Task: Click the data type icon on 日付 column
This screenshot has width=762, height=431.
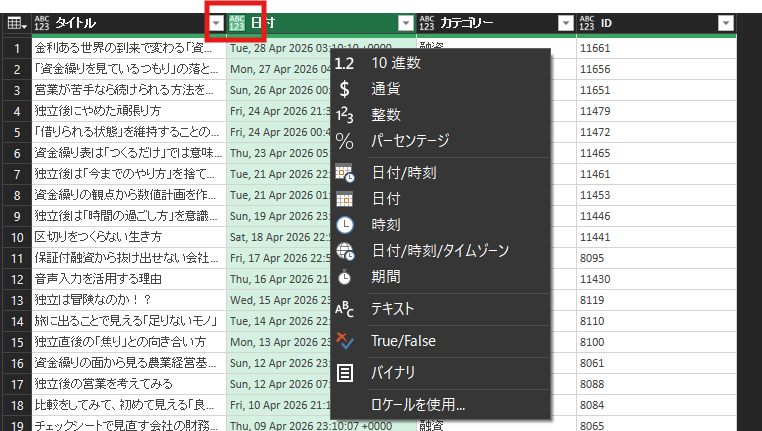Action: [237, 23]
